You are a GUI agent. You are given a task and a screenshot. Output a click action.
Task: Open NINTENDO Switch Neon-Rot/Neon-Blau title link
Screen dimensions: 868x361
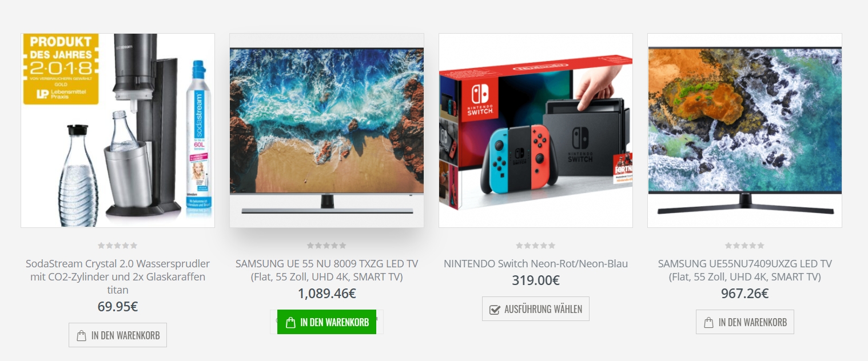(x=536, y=264)
